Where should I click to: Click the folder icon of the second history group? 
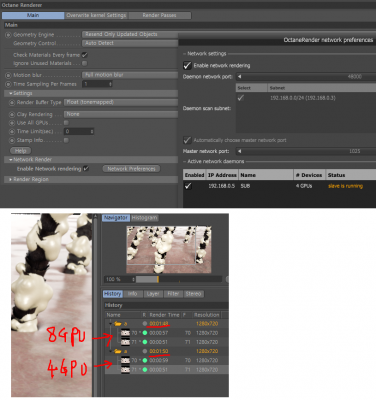click(117, 351)
